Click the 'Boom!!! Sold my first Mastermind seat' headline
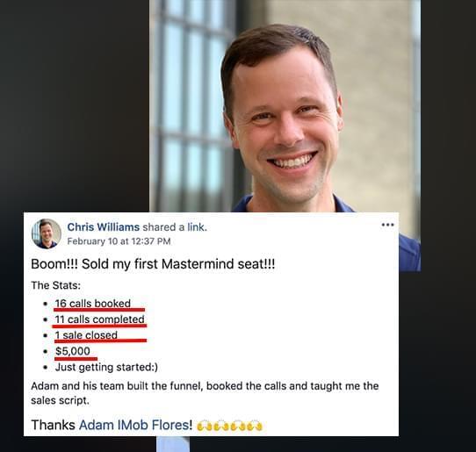This screenshot has width=476, height=452. pyautogui.click(x=153, y=263)
